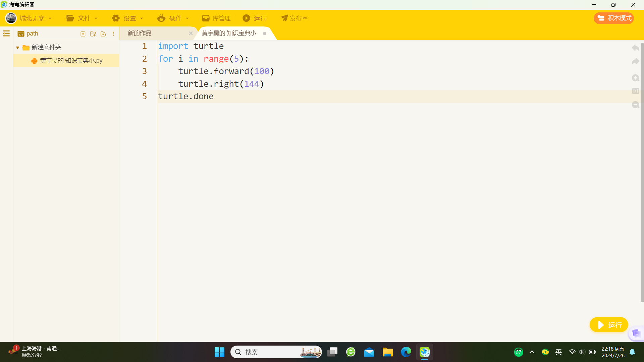Screen dimensions: 644x362
Task: Switch to the 新的作品 tab
Action: (x=140, y=33)
